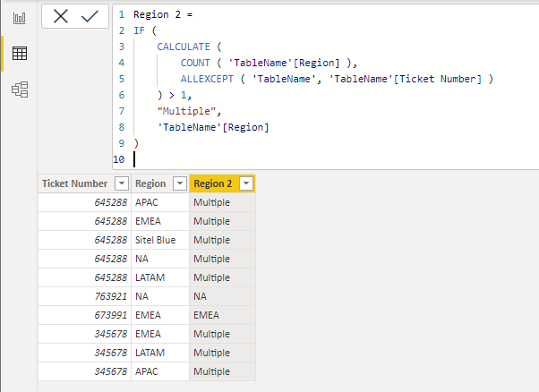Select Multiple cell in Sitel Blue row

point(222,240)
